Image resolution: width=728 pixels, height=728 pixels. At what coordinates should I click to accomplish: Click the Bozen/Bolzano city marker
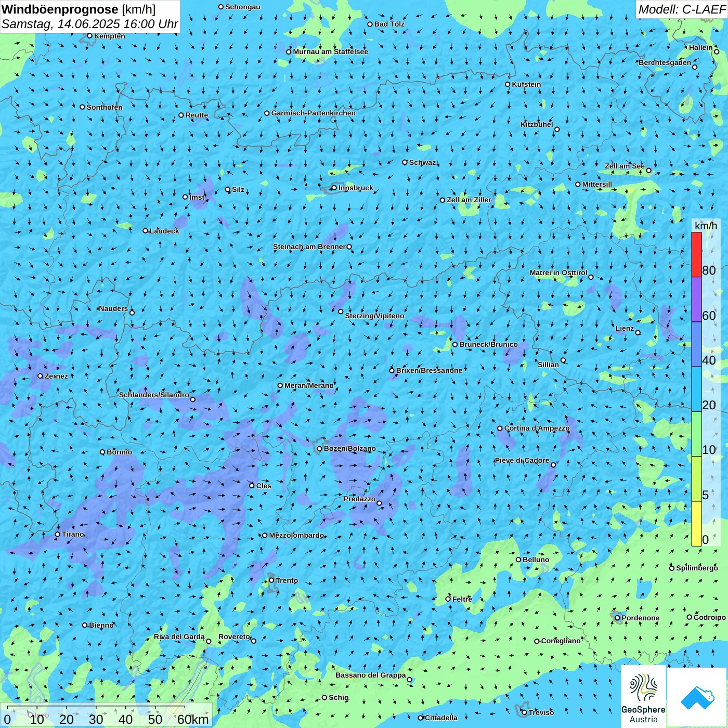tap(319, 449)
